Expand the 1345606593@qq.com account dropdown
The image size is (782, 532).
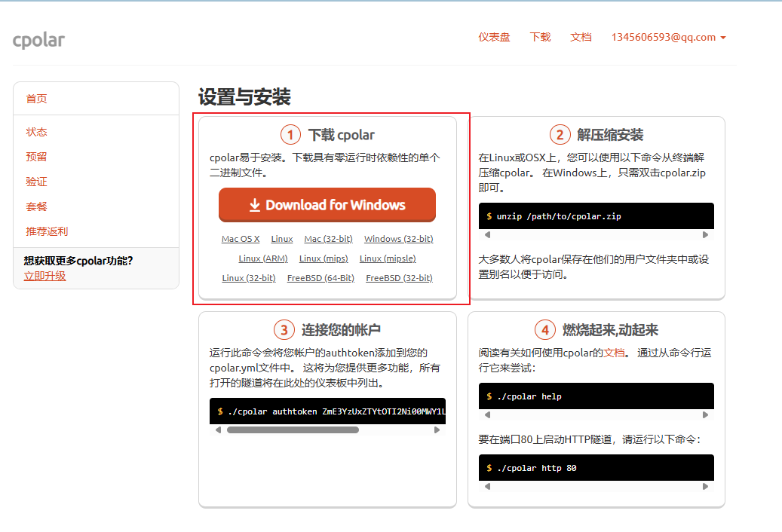[668, 38]
